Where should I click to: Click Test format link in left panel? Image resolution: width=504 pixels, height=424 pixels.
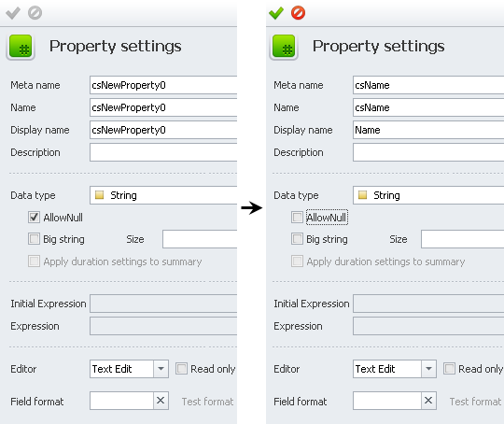point(207,402)
